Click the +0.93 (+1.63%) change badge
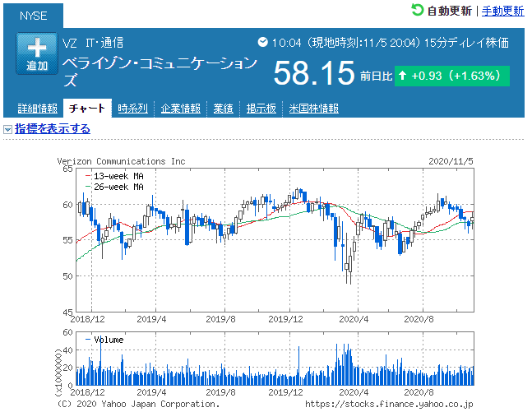532x412 pixels. (x=452, y=76)
